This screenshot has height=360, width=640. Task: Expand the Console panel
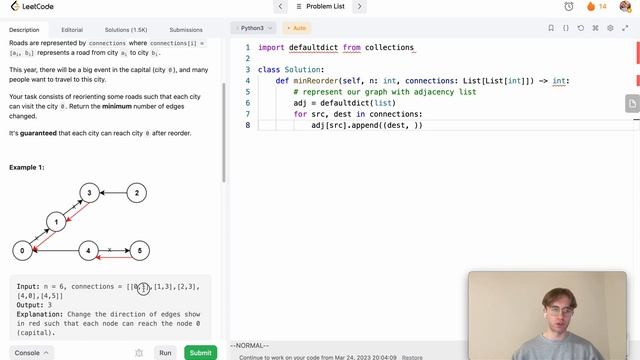click(x=31, y=353)
